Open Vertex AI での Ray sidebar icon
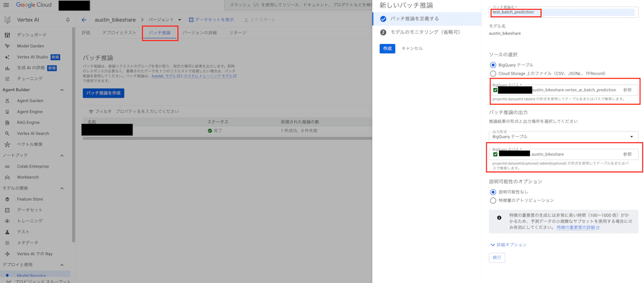The height and width of the screenshot is (283, 644). point(7,254)
